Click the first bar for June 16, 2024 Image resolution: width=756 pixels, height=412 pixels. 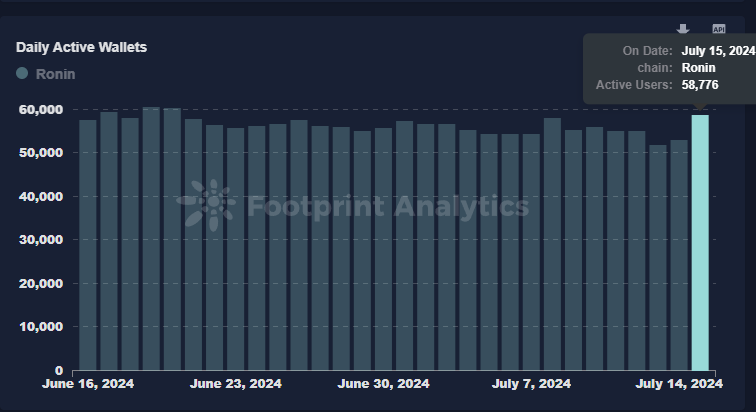coord(88,245)
